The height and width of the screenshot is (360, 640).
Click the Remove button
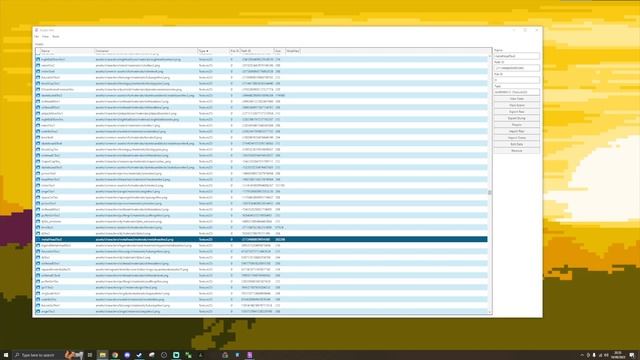(516, 151)
